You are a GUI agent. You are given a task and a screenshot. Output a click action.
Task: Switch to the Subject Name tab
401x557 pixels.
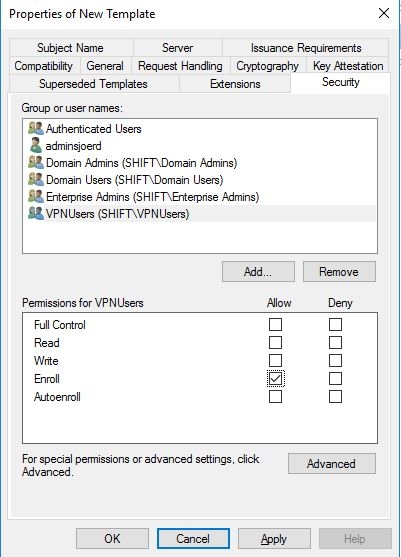click(x=71, y=48)
